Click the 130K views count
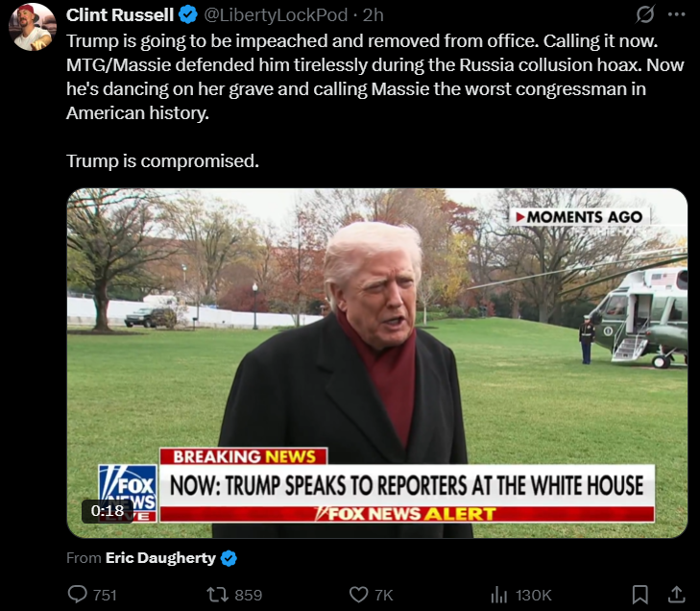This screenshot has height=611, width=700. (534, 595)
